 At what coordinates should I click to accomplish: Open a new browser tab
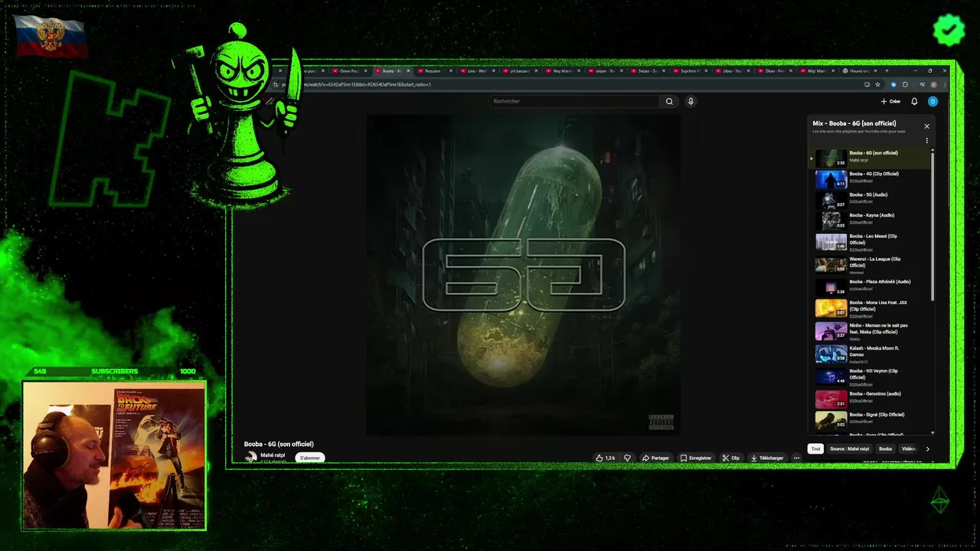pyautogui.click(x=887, y=70)
